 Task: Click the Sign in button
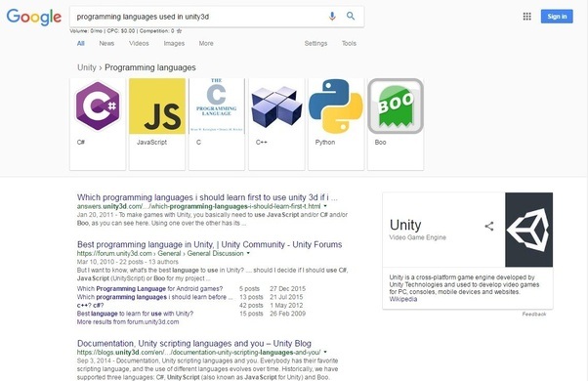pos(557,17)
